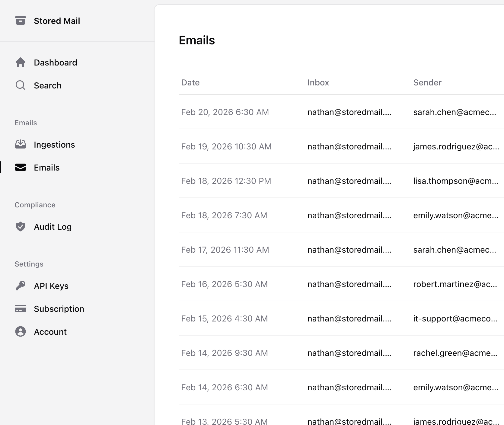The image size is (504, 425).
Task: Open the Feb 20, 2026 6:30 AM email row
Action: [x=225, y=112]
